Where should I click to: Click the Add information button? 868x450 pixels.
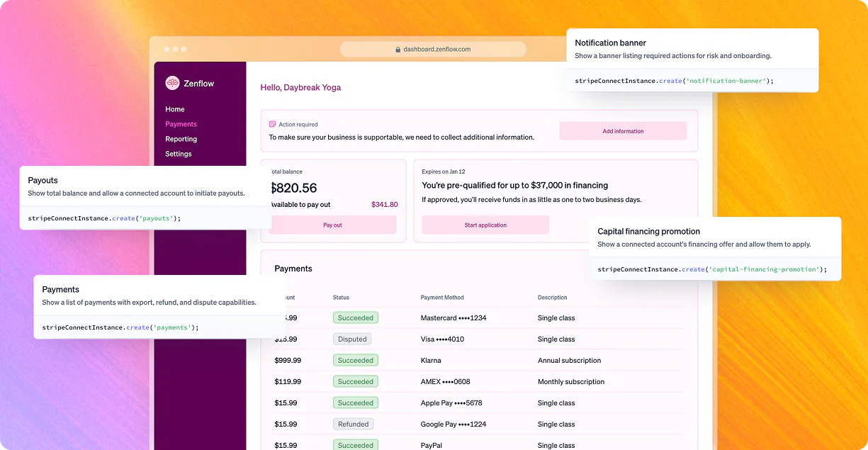[x=623, y=131]
